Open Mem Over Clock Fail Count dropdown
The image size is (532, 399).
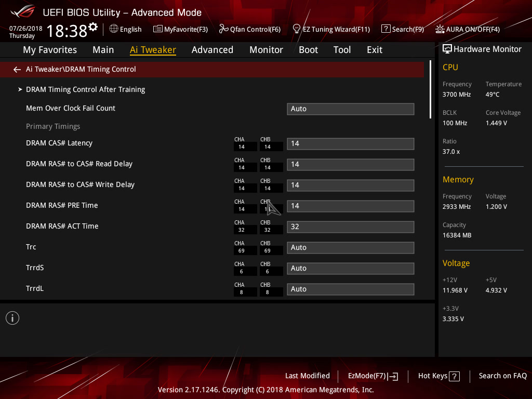coord(351,109)
